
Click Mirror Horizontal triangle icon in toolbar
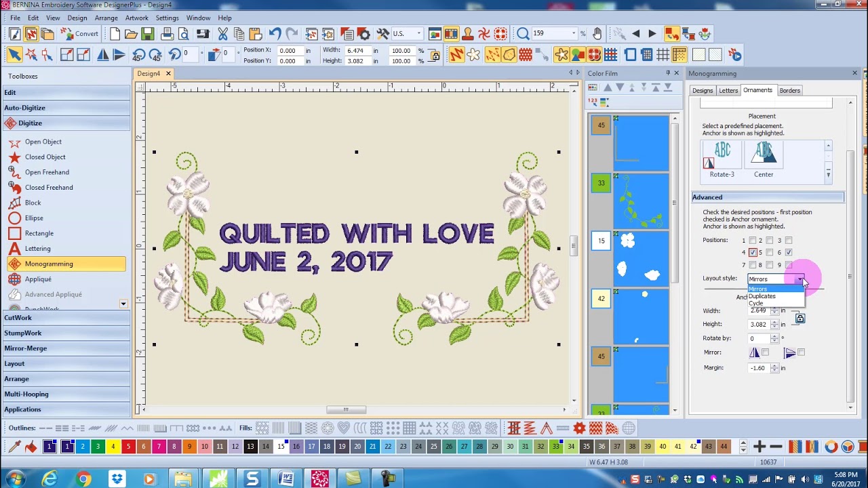pos(103,55)
